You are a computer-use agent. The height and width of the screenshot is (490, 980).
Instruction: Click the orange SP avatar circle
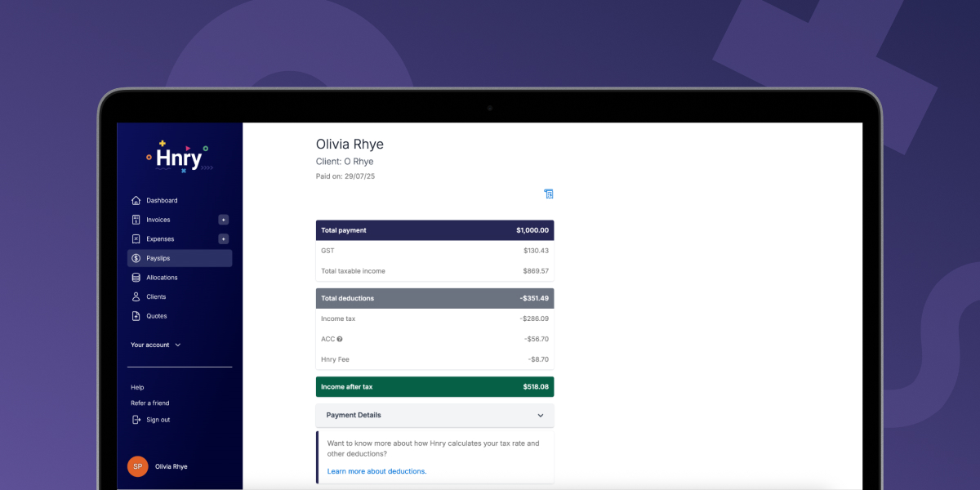pos(137,466)
